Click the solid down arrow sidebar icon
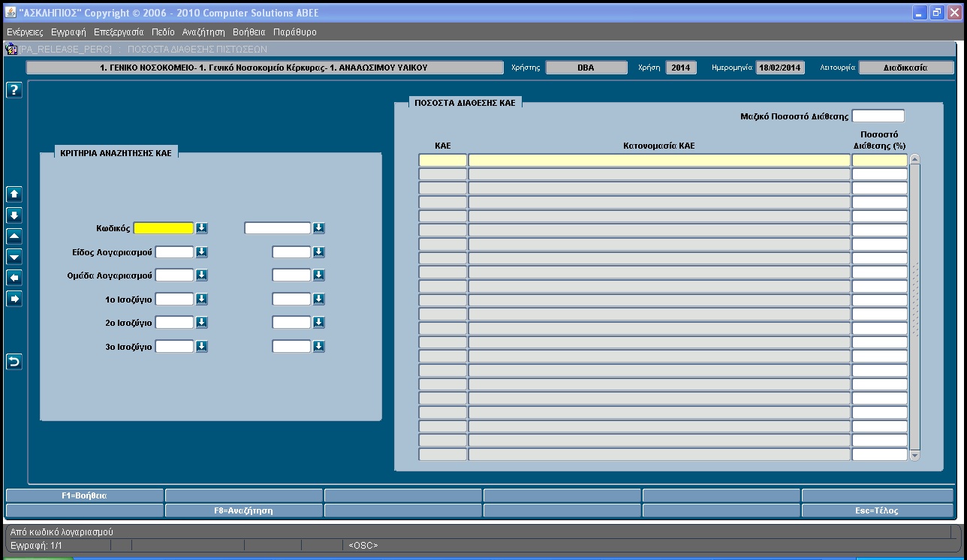This screenshot has height=560, width=967. pyautogui.click(x=14, y=215)
